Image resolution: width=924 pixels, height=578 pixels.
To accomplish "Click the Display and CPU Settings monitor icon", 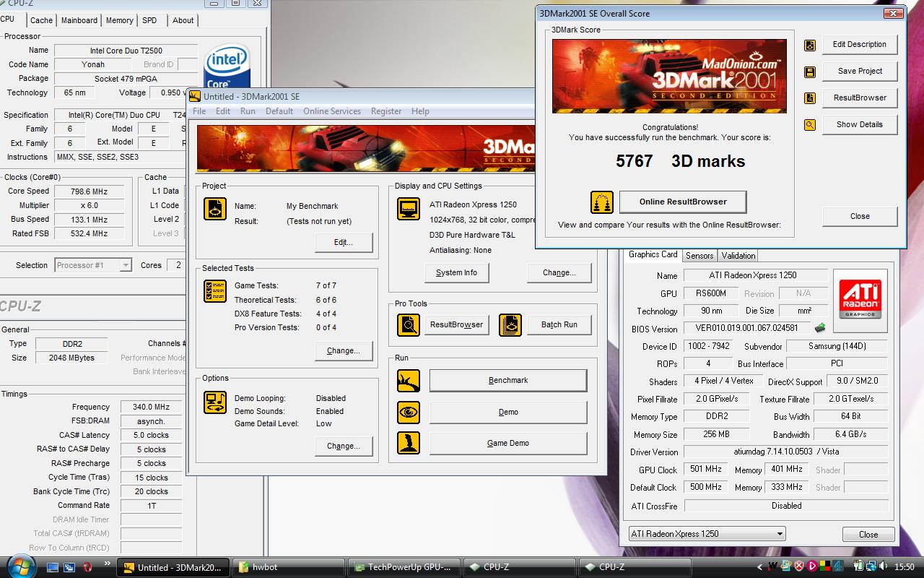I will (x=409, y=209).
